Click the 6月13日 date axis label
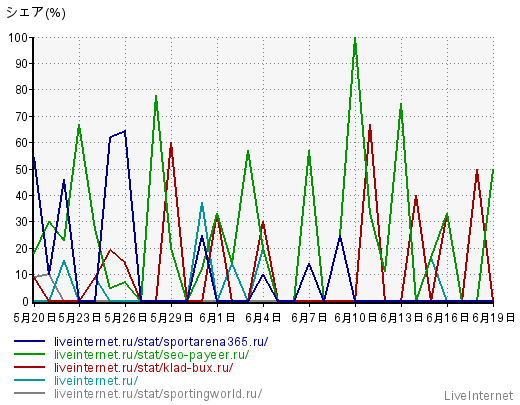 point(401,318)
